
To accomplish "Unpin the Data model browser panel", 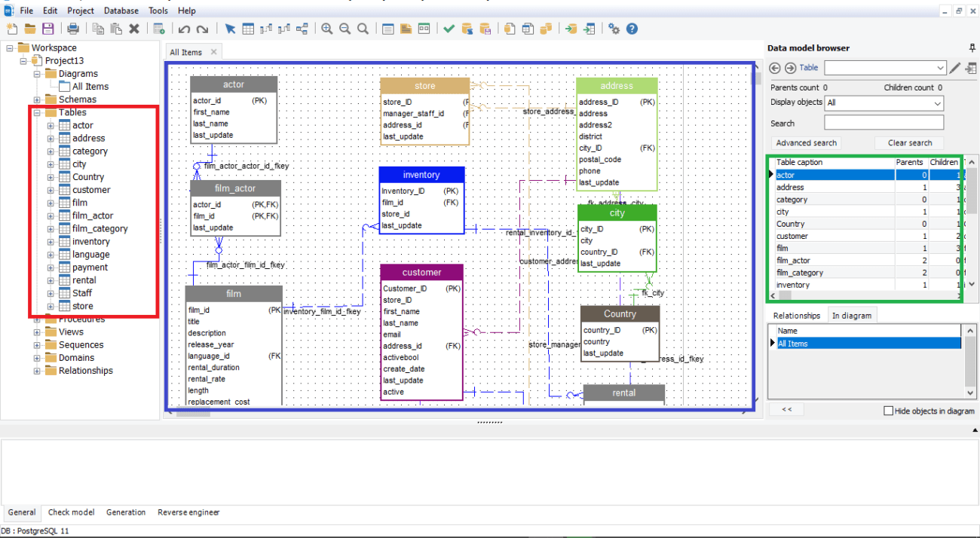I will pyautogui.click(x=972, y=47).
